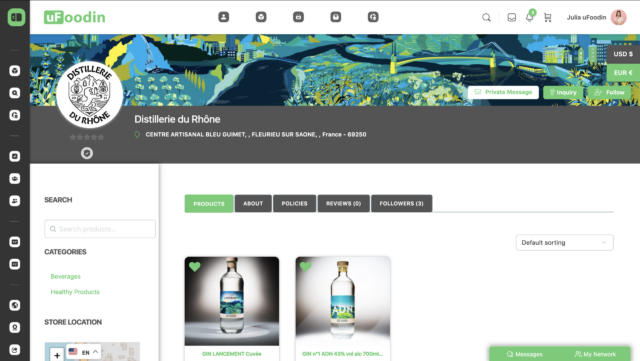640x361 pixels.
Task: Switch currency to EUR €
Action: [x=623, y=73]
